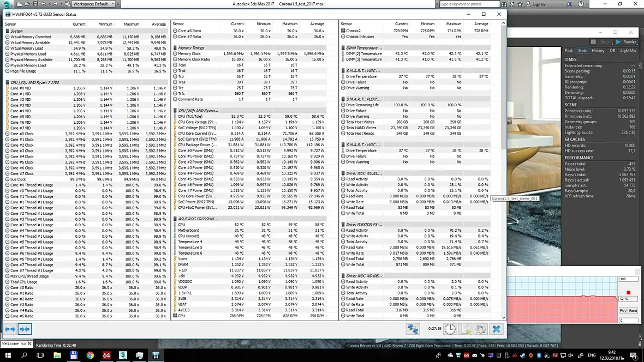
Task: Click the binoculars search icon
Action: point(504,4)
